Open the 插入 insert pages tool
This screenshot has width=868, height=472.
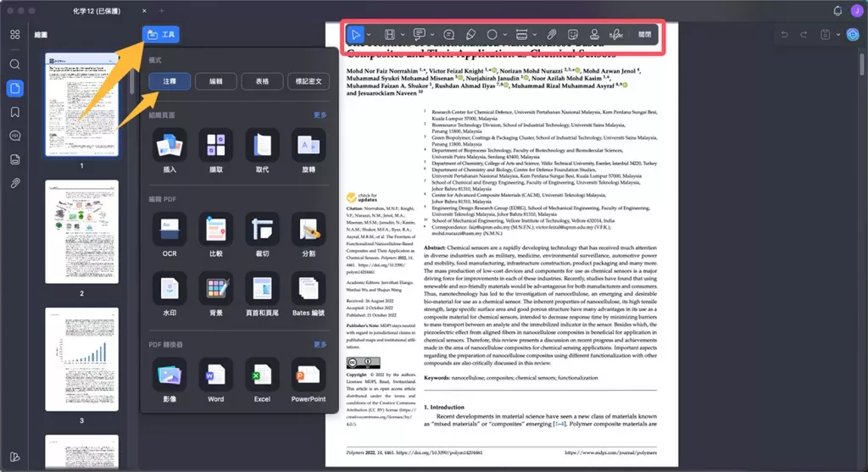pos(170,151)
